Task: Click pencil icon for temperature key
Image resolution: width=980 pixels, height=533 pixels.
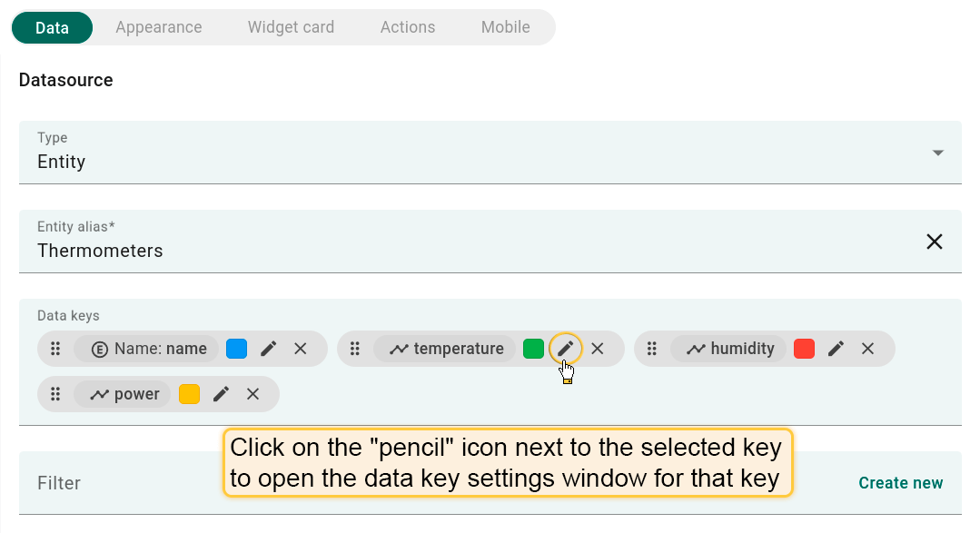Action: [565, 349]
